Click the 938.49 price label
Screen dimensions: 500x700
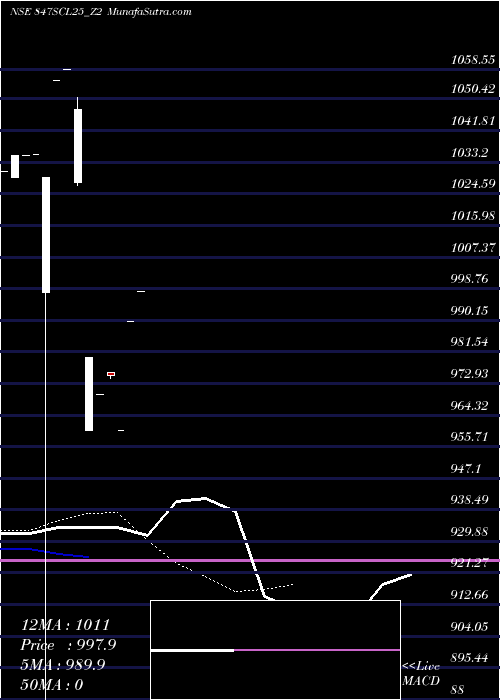[x=469, y=500]
